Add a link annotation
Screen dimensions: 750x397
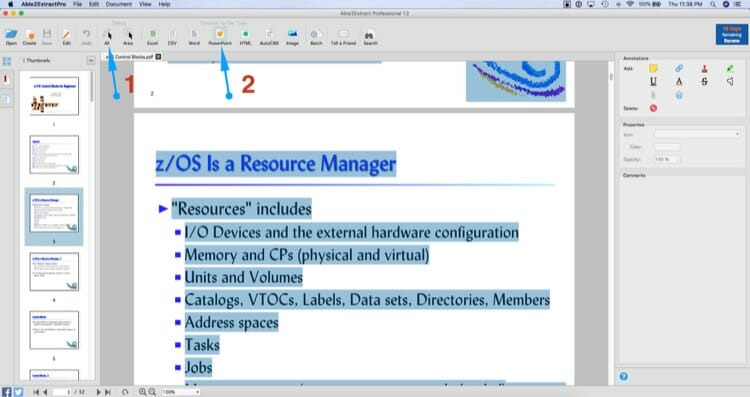[679, 68]
